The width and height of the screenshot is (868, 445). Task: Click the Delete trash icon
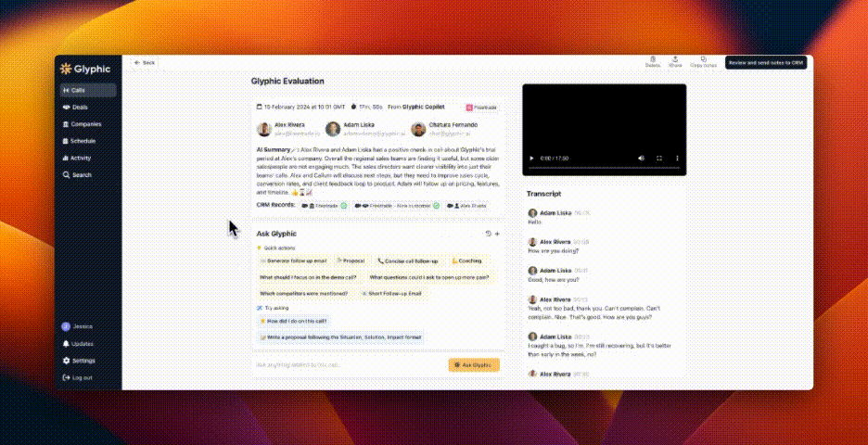(653, 61)
